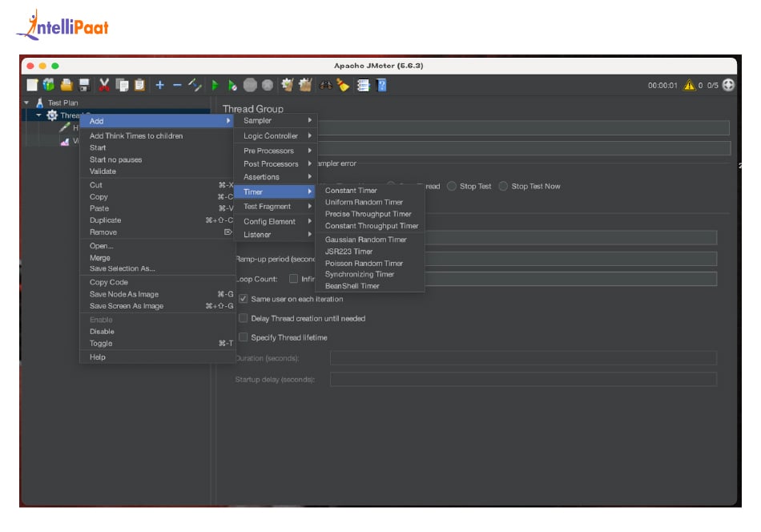Screen dimensions: 761x532
Task: Select Save Node As Image
Action: (x=124, y=294)
